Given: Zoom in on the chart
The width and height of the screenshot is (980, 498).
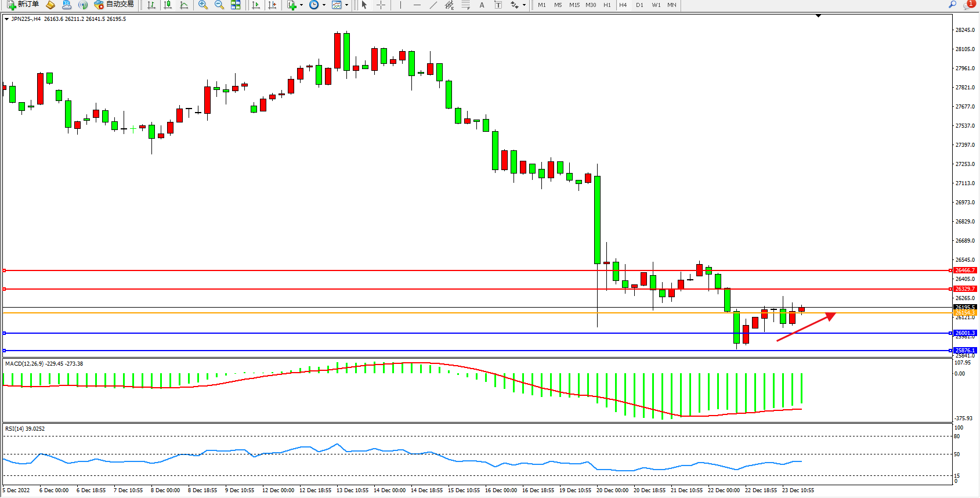Looking at the screenshot, I should point(203,5).
